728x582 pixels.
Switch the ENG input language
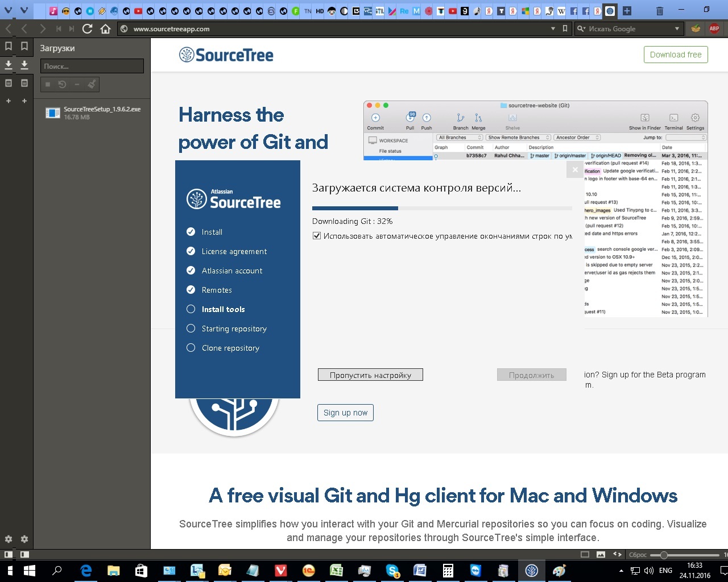click(x=665, y=571)
